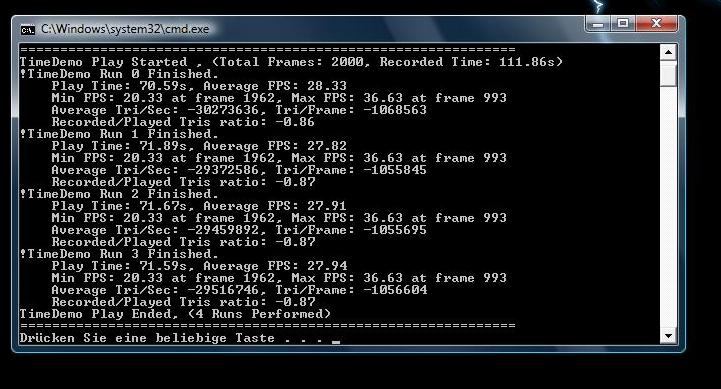Screen dimensions: 721x389
Task: Close the cmd.exe window
Action: pyautogui.click(x=656, y=23)
